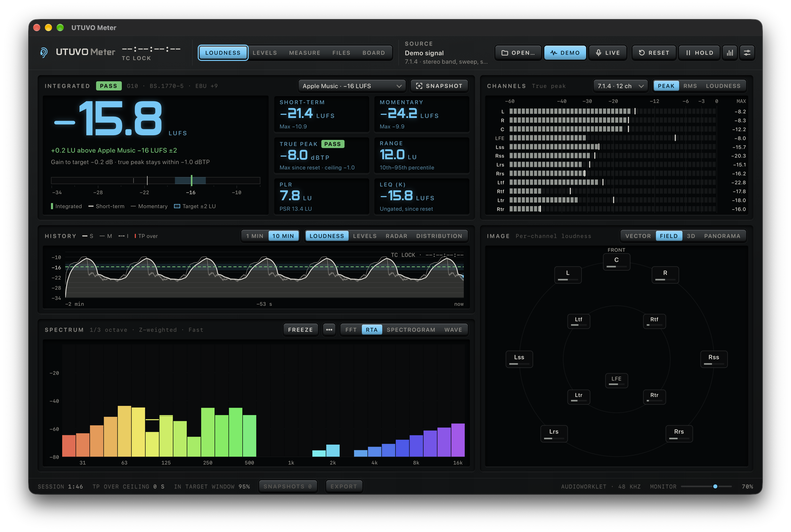Click the EXPORT button in the status bar
Screen dimensions: 791x532
coord(344,486)
